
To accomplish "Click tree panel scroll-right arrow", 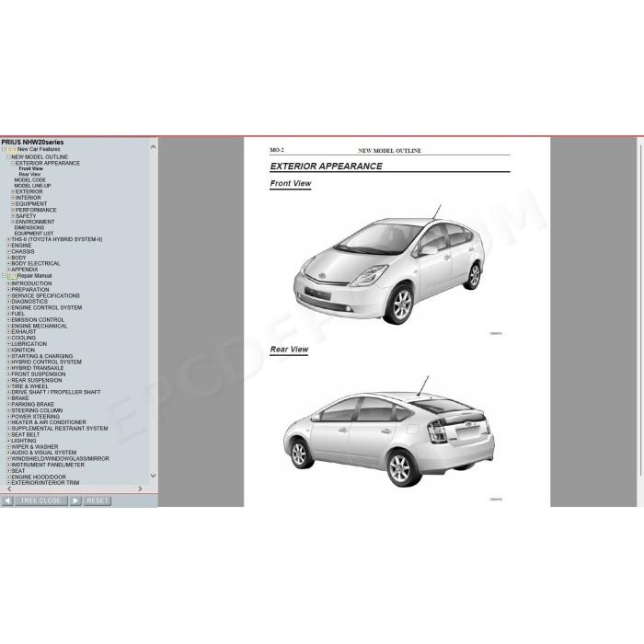I will click(140, 489).
